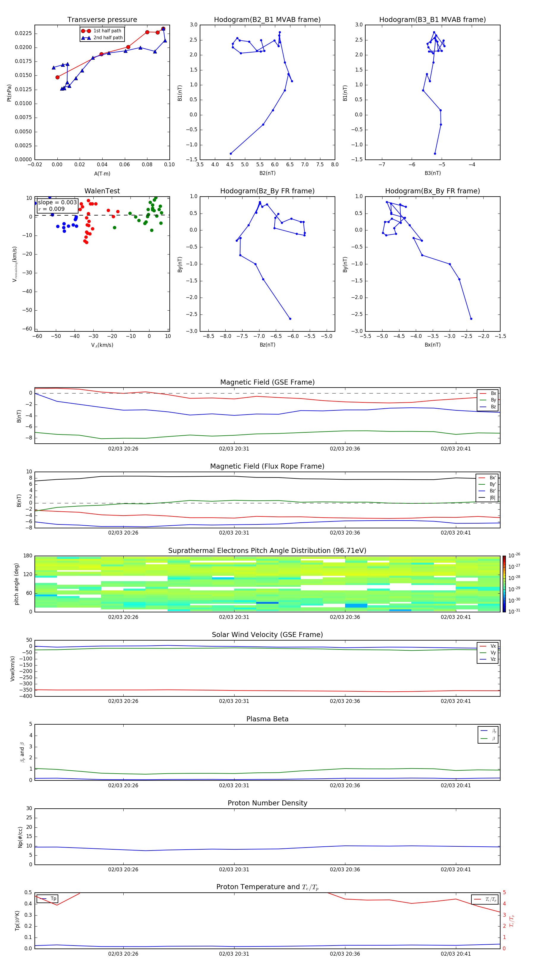
Task: Click the "Proton Temperature and Te/Tp" title
Action: pyautogui.click(x=267, y=887)
